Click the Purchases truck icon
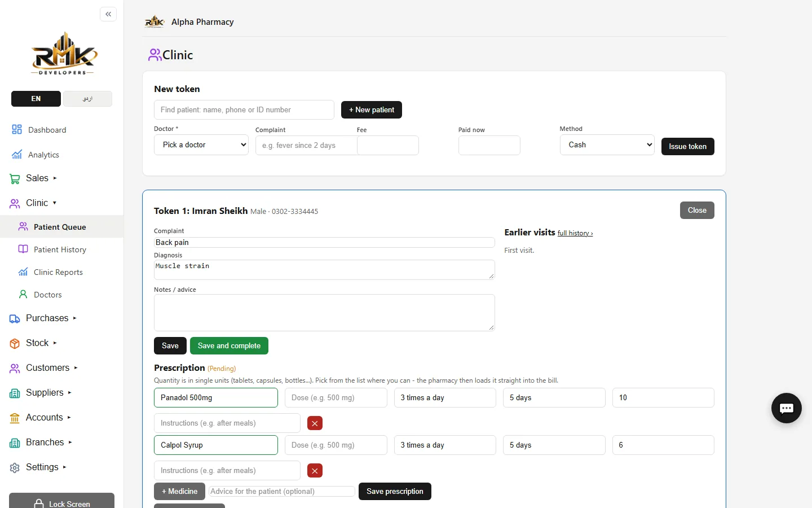 tap(15, 319)
